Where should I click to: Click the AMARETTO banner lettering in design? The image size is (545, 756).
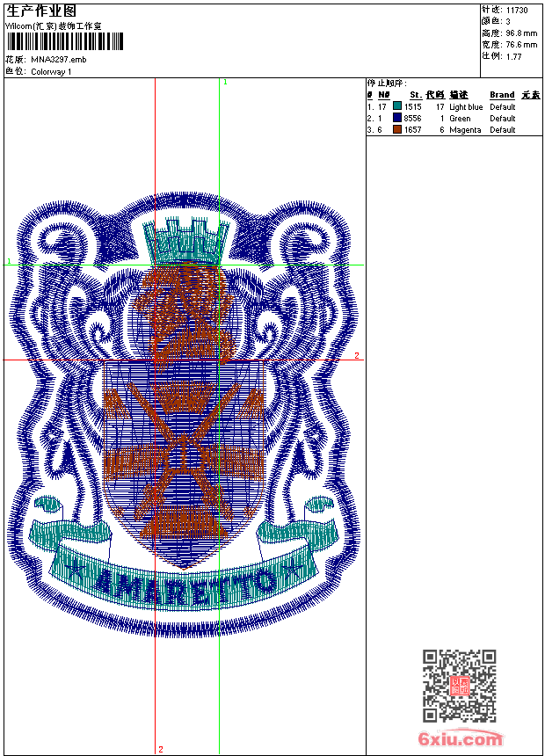point(185,587)
